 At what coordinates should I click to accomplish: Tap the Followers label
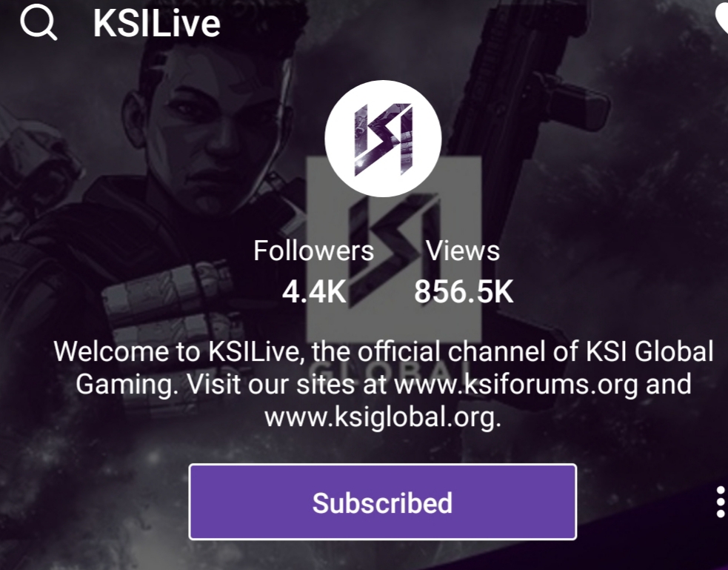point(313,251)
